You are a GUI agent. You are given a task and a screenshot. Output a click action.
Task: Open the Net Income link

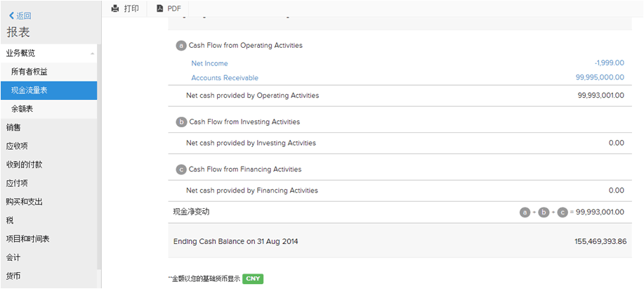[209, 63]
